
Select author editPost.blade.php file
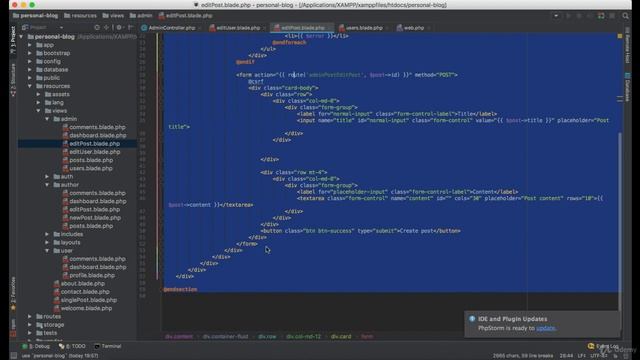pyautogui.click(x=91, y=209)
